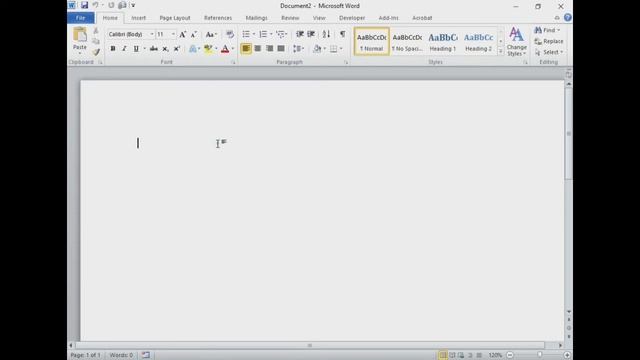Open the font name dropdown Calibri (Body)
Viewport: 640px width, 360px height.
click(152, 34)
